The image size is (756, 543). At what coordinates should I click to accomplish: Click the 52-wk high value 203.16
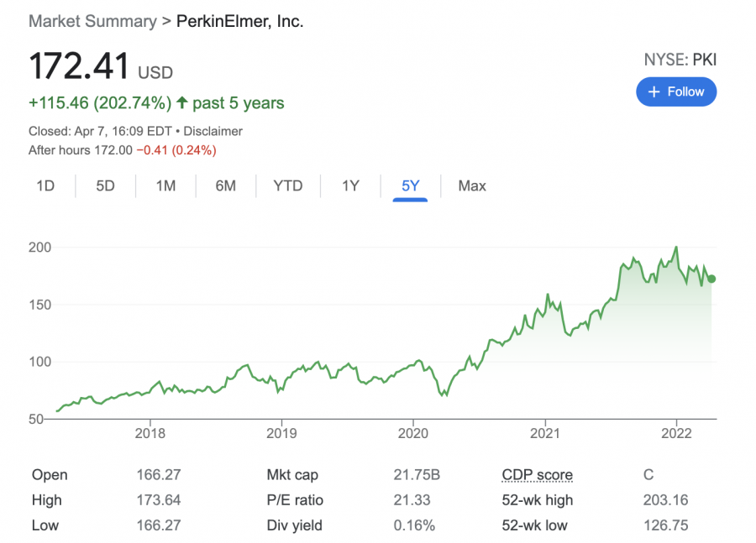pyautogui.click(x=665, y=499)
